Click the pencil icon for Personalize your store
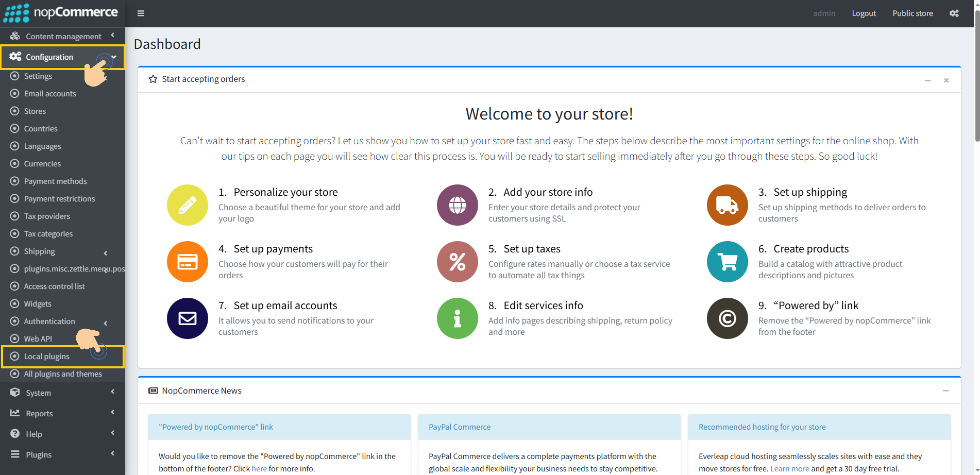The height and width of the screenshot is (475, 980). pos(187,205)
